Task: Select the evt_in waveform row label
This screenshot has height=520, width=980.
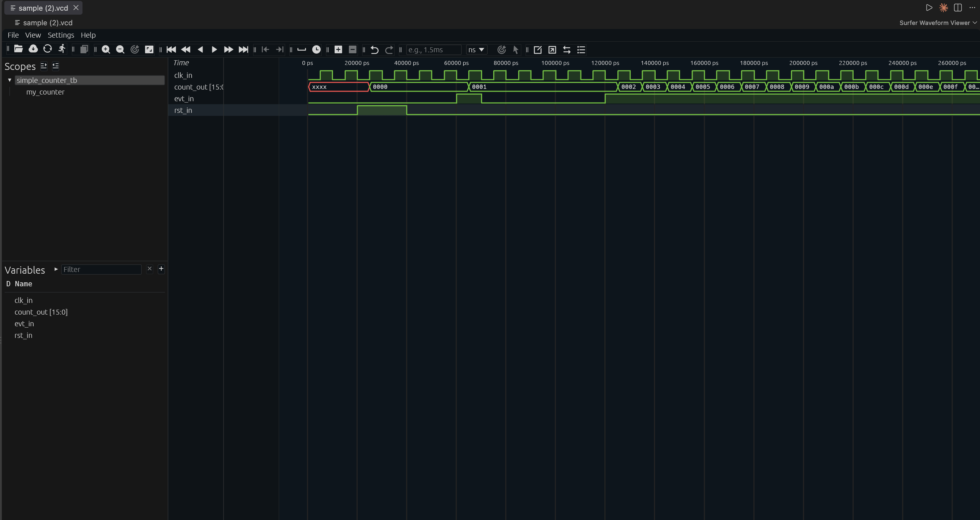Action: [184, 99]
